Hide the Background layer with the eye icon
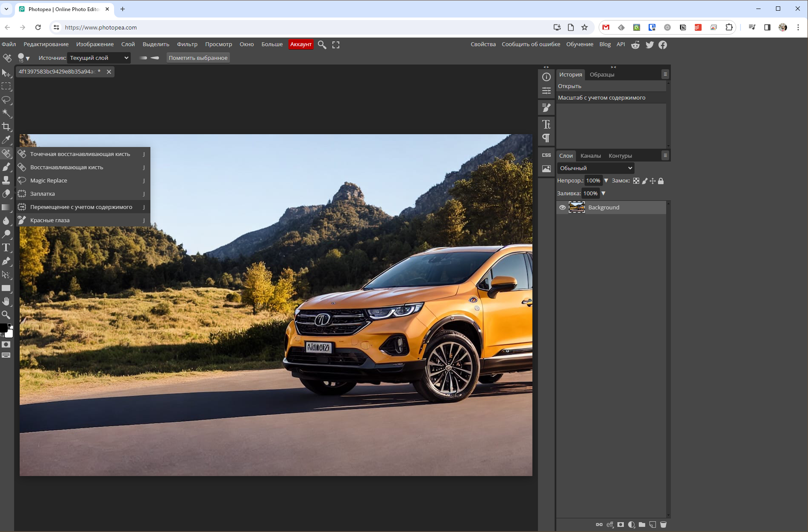Image resolution: width=808 pixels, height=532 pixels. point(562,208)
